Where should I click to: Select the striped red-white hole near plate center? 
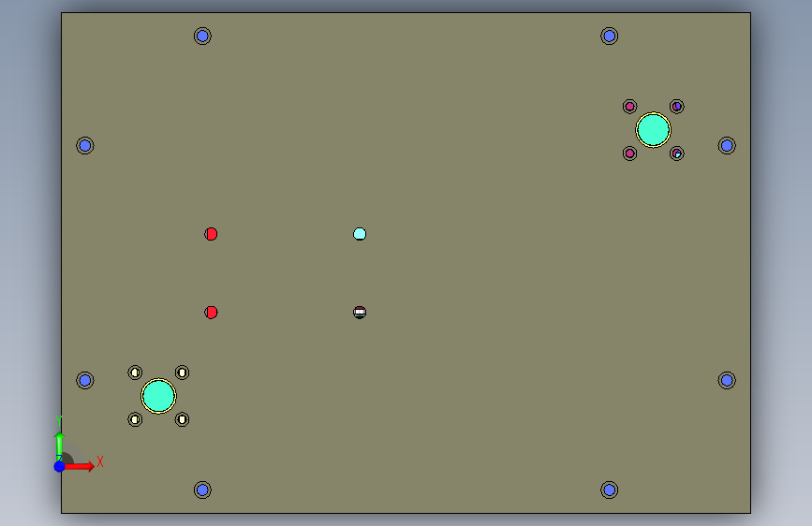coord(360,313)
